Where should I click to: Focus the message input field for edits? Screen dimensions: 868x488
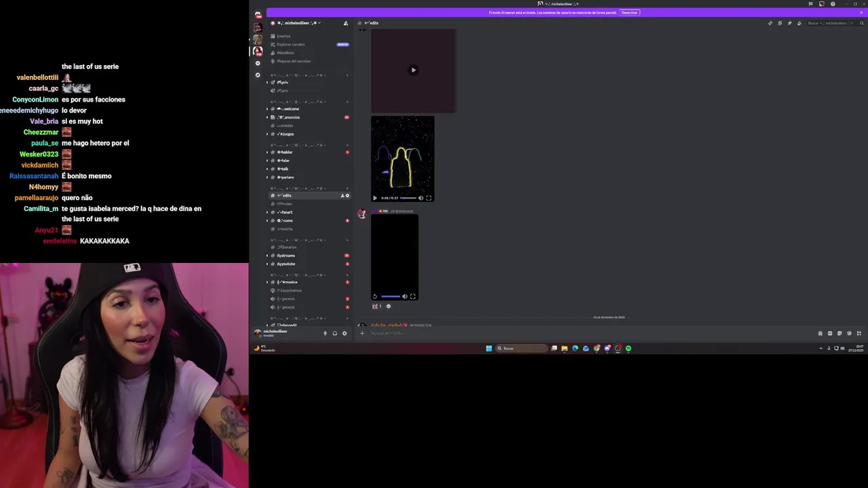click(590, 333)
